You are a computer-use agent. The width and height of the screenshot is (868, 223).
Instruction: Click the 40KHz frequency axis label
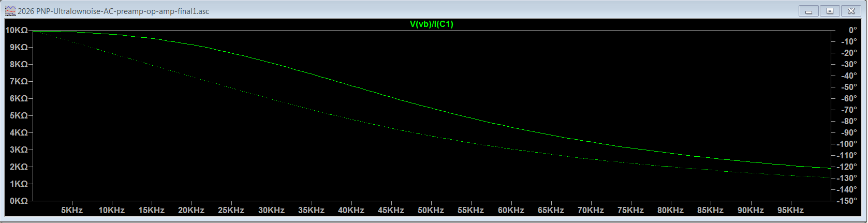(x=351, y=211)
